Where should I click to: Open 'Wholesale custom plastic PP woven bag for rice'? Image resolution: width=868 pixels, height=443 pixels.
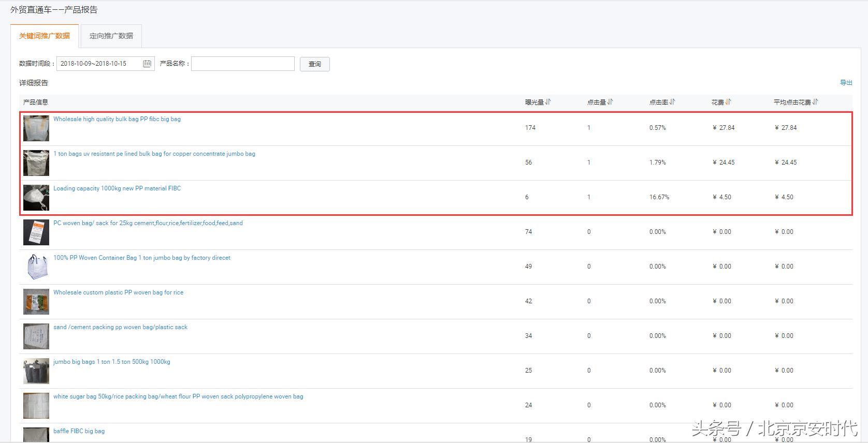coord(118,292)
